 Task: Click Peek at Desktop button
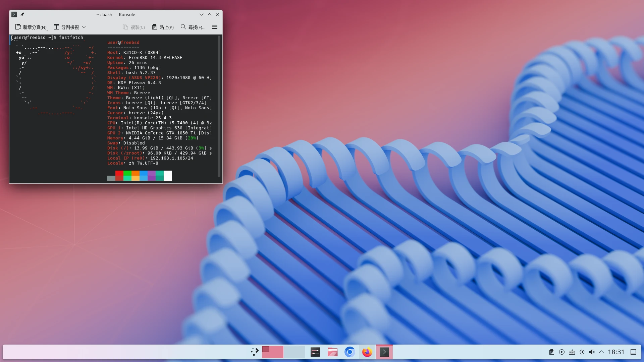tap(633, 352)
